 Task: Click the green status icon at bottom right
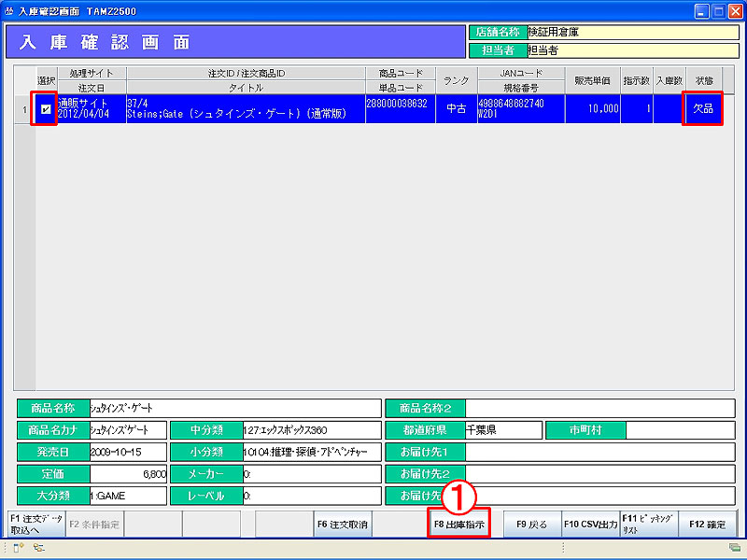click(734, 548)
